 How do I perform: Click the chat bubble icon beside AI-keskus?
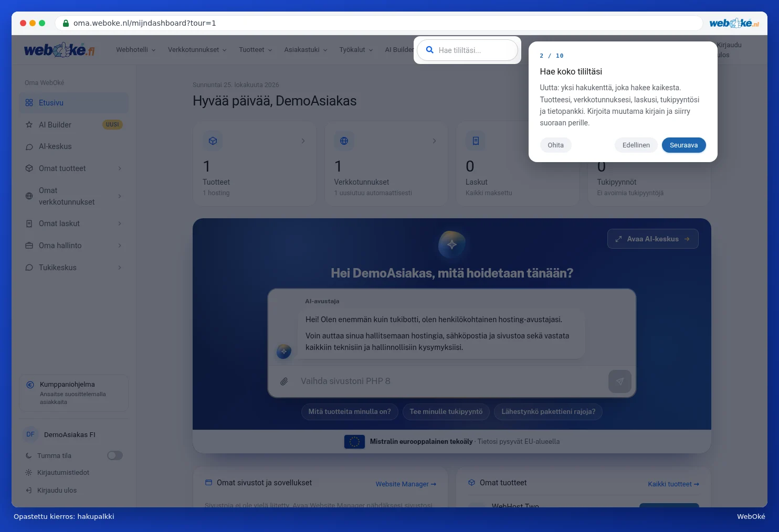pos(29,147)
